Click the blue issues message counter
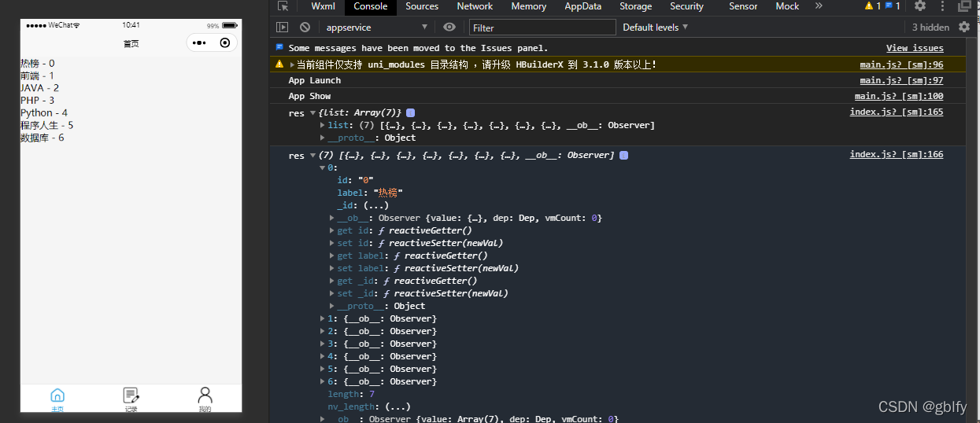This screenshot has width=980, height=423. (892, 6)
